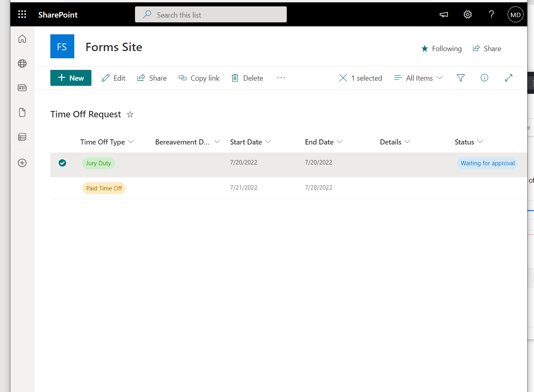Uncheck the Jury Duty row checkmark
Screen dimensions: 534x392
click(x=62, y=163)
